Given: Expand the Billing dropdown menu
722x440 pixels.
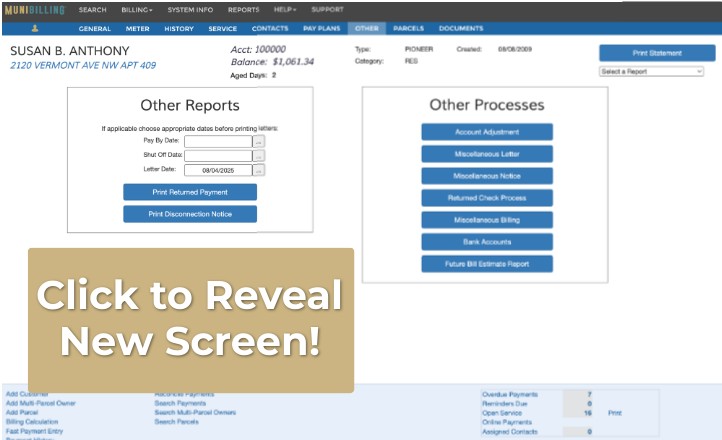Looking at the screenshot, I should click(137, 10).
